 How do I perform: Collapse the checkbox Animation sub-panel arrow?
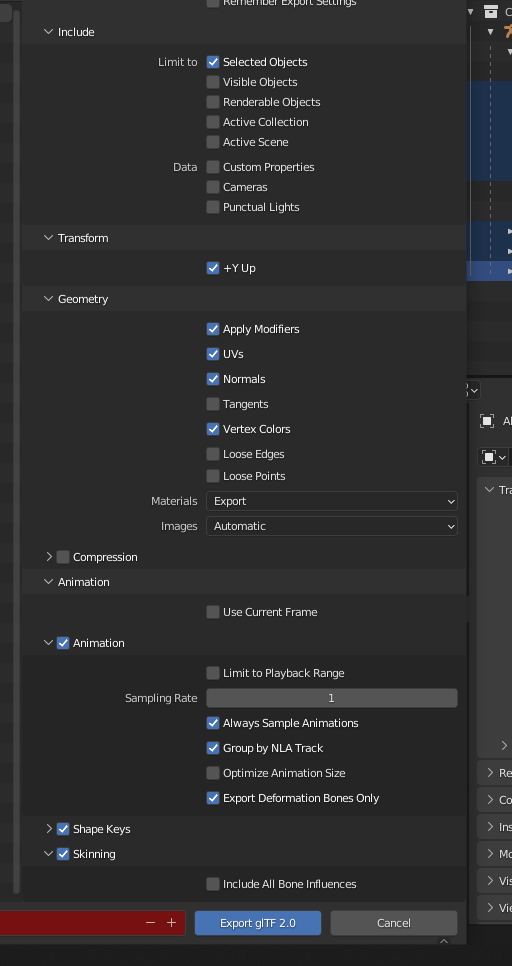coord(49,643)
